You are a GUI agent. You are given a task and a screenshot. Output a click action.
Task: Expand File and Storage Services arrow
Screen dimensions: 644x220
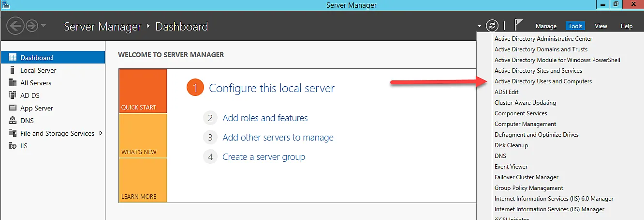pyautogui.click(x=101, y=133)
